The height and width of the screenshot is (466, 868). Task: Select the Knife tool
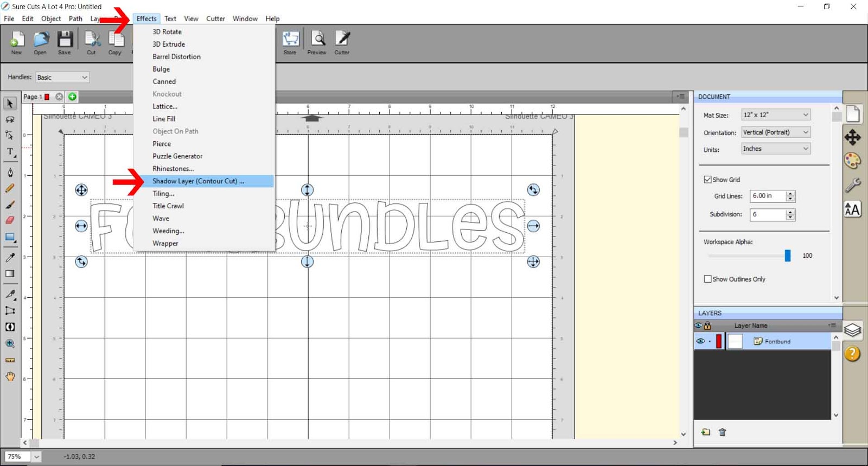(x=10, y=294)
